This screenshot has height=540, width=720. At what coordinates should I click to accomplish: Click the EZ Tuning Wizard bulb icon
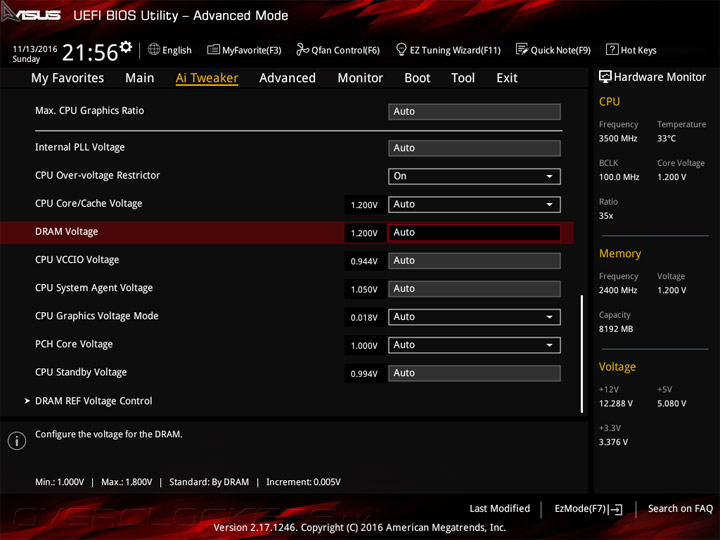pyautogui.click(x=401, y=49)
